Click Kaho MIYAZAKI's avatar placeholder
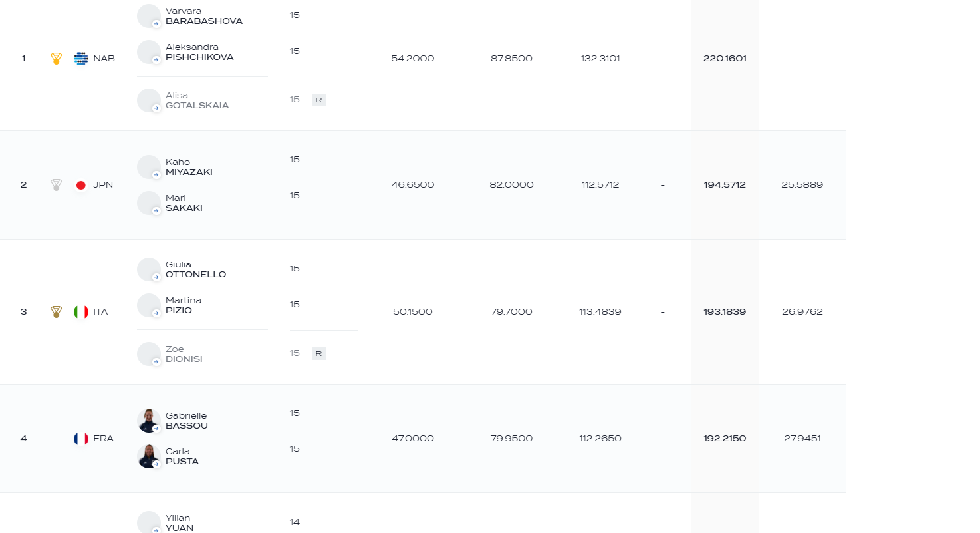980x533 pixels. 149,167
